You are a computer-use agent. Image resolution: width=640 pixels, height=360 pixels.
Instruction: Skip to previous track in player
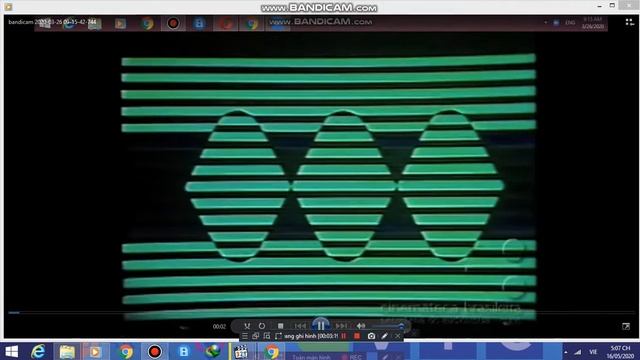(300, 326)
